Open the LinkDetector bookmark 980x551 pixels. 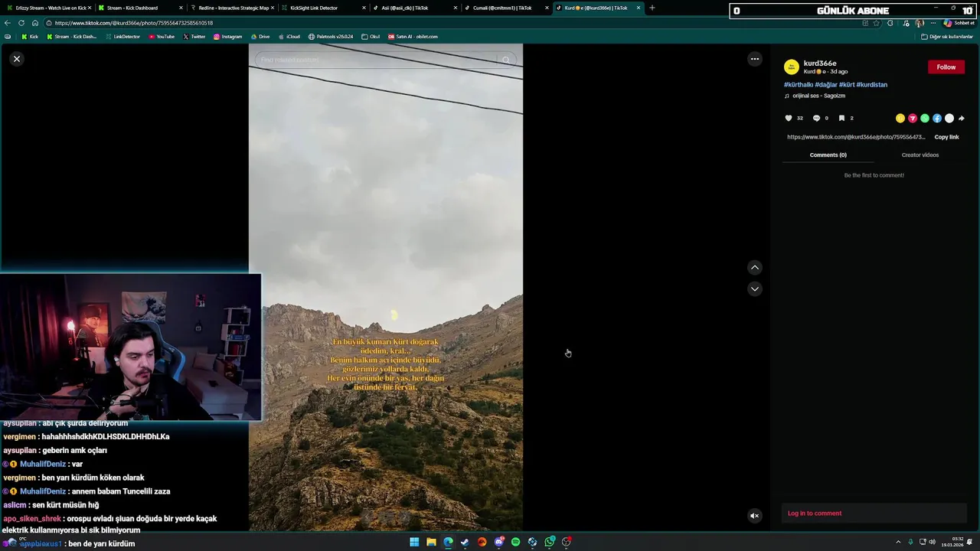point(122,37)
